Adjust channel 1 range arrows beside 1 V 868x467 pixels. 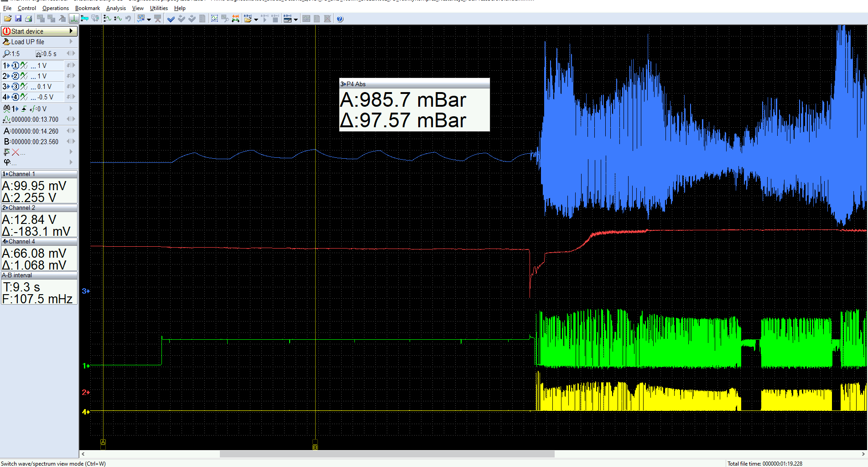click(x=71, y=65)
